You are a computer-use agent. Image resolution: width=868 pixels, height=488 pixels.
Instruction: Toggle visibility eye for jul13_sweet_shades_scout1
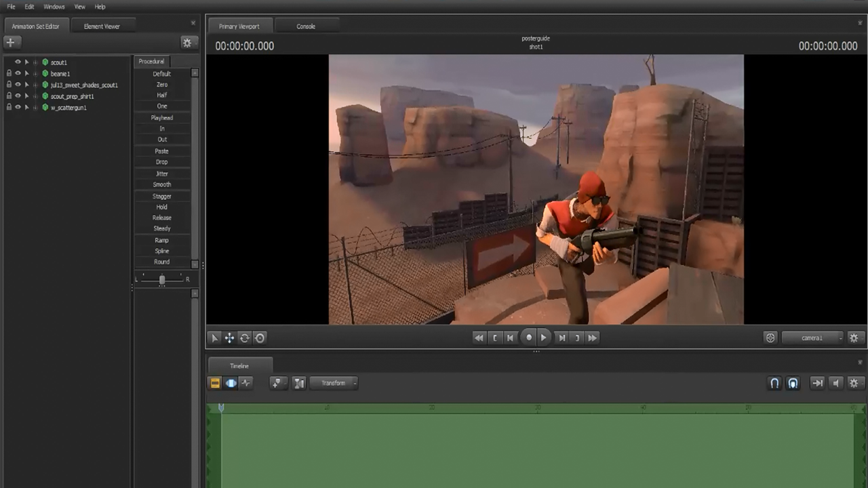[x=18, y=85]
